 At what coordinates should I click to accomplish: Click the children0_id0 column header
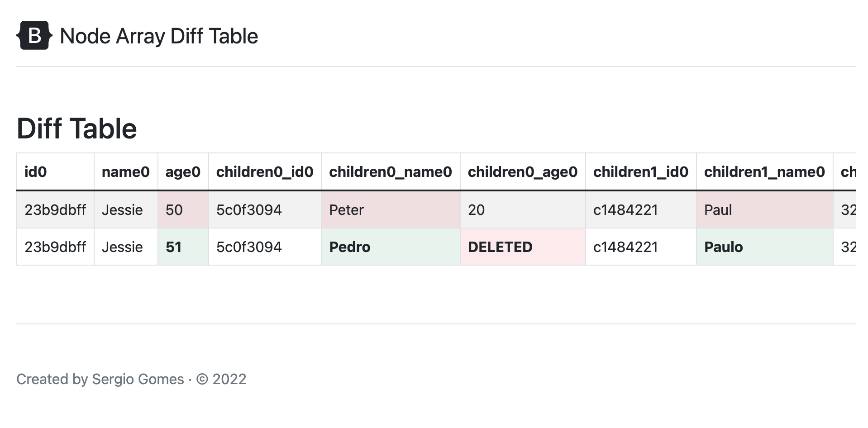(x=265, y=172)
